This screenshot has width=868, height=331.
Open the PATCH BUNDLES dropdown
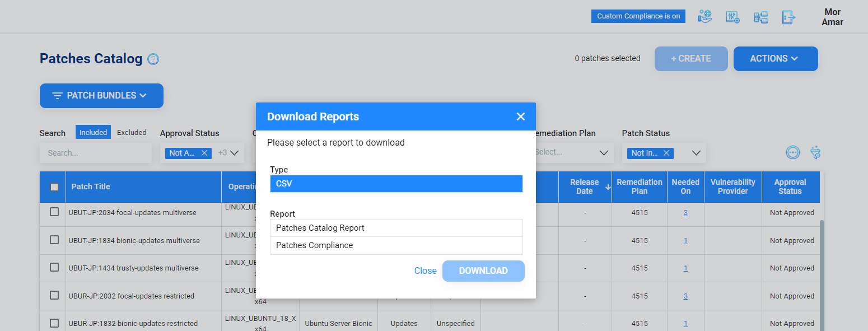(101, 95)
